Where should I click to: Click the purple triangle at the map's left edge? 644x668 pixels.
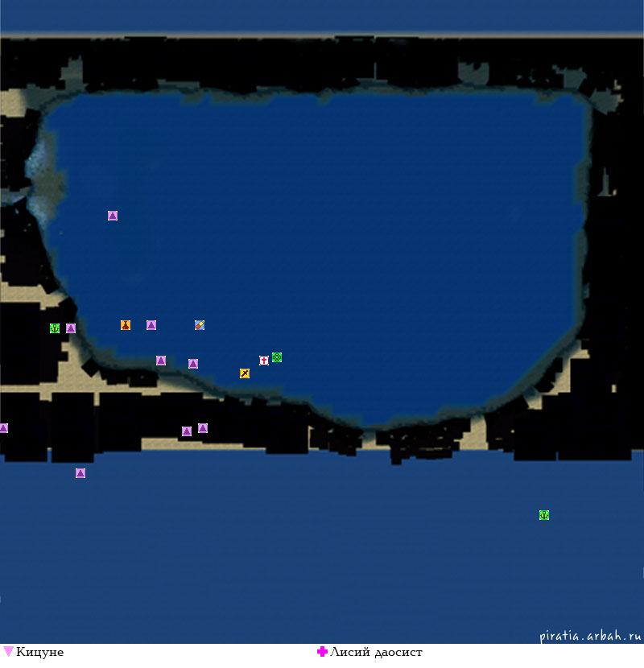click(x=3, y=428)
